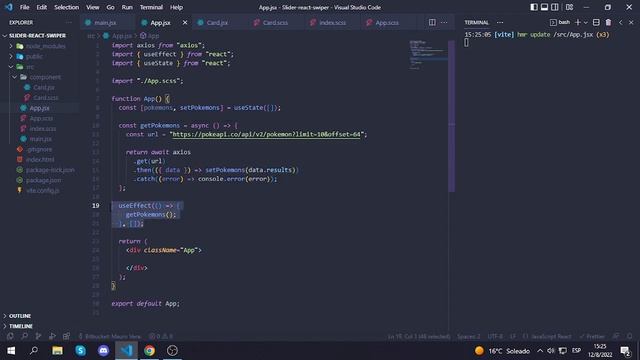Switch to the App.scss tab
Screen dimensions: 640x360
coord(387,23)
